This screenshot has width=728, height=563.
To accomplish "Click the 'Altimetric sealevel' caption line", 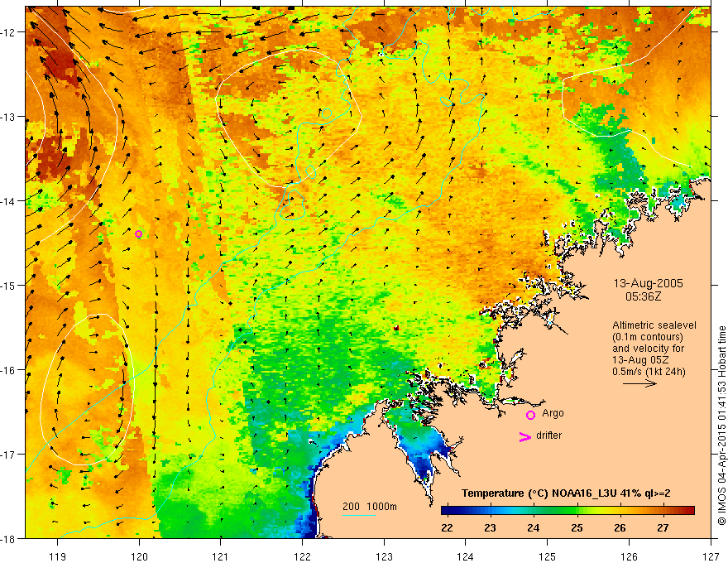I will (x=654, y=325).
